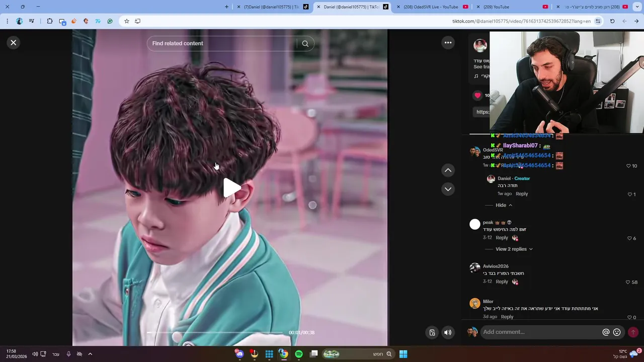
Task: Post the comment with the red send button
Action: click(x=633, y=332)
